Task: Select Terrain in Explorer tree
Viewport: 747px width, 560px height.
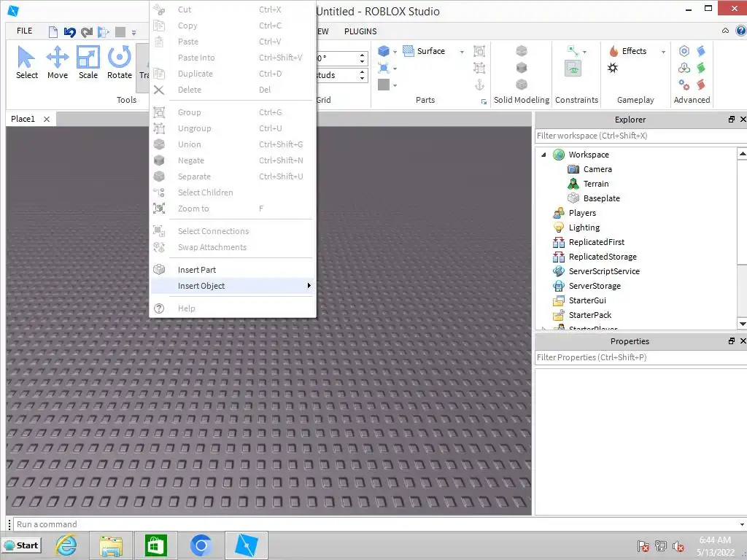Action: [x=595, y=184]
